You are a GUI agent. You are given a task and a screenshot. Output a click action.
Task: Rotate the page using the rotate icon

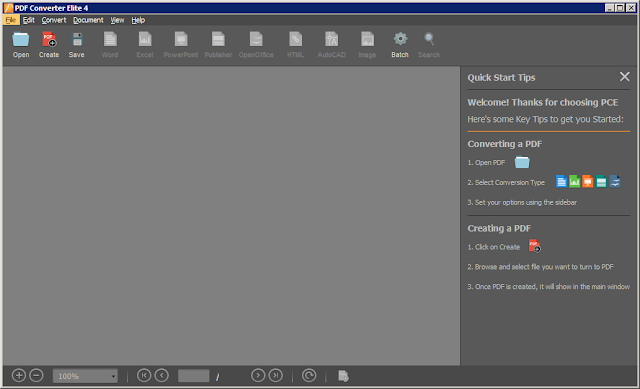[x=309, y=375]
